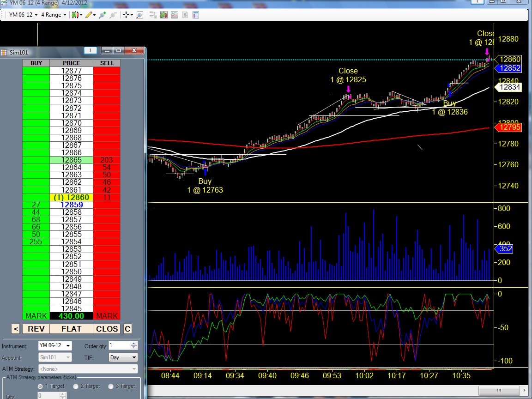Click the PRICE column header
532x399 pixels.
pyautogui.click(x=71, y=63)
